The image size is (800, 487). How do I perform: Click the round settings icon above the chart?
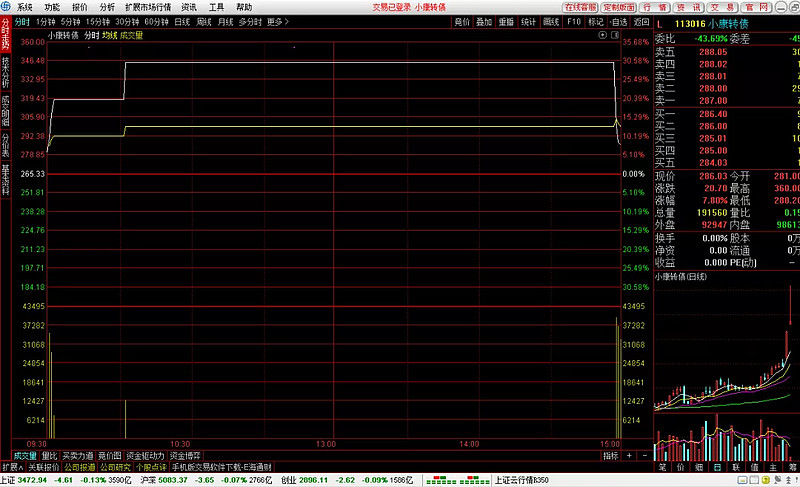[x=603, y=35]
